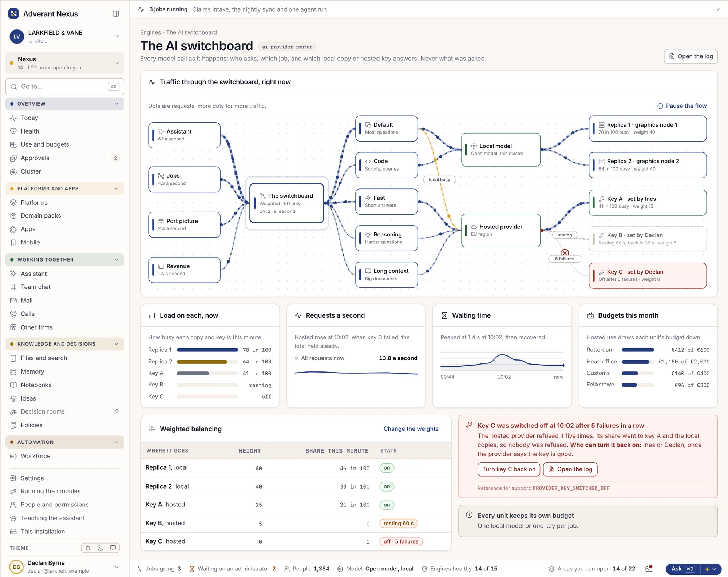Collapse the Automation section
This screenshot has height=577, width=728.
pyautogui.click(x=65, y=442)
